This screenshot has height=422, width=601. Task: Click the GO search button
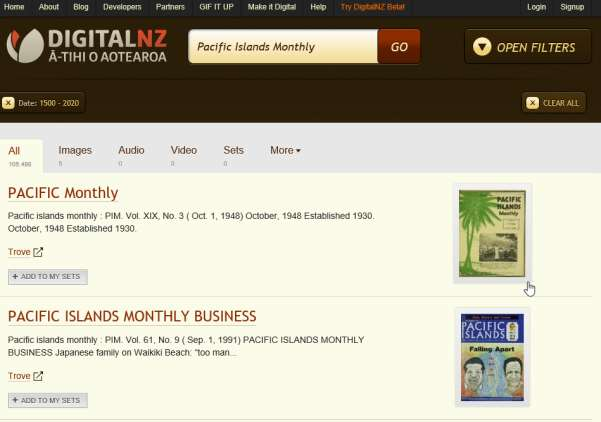(399, 47)
